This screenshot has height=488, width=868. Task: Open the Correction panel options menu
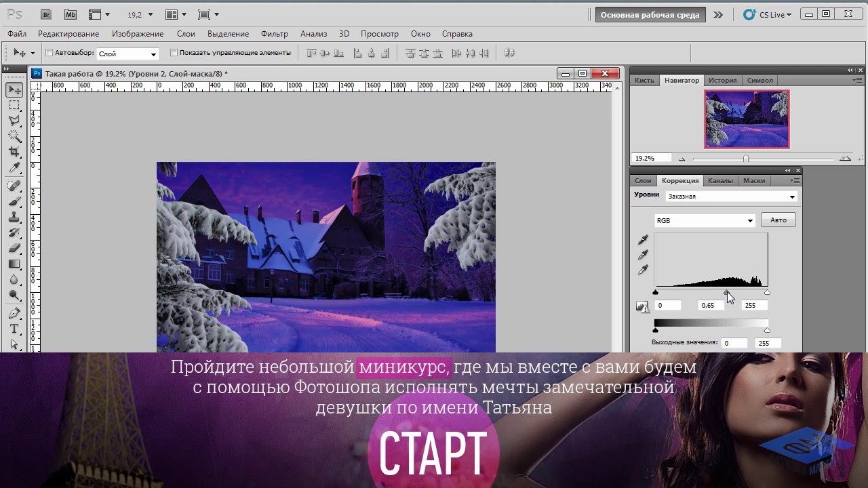[795, 181]
